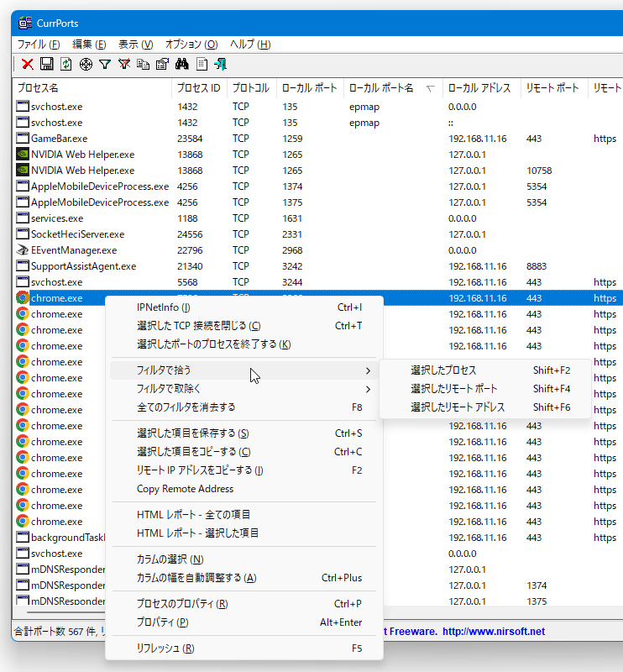
Task: Open the ファイル (F) menu
Action: pos(39,45)
